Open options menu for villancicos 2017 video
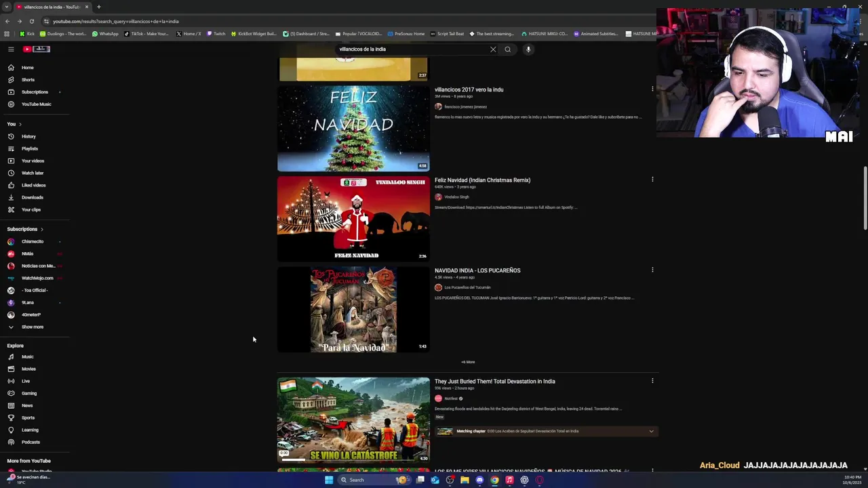 pos(652,89)
